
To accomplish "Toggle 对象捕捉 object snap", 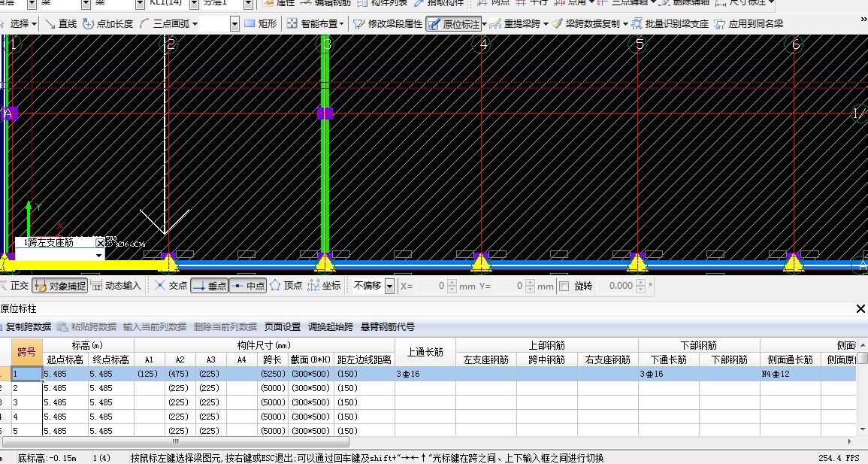I will 60,286.
